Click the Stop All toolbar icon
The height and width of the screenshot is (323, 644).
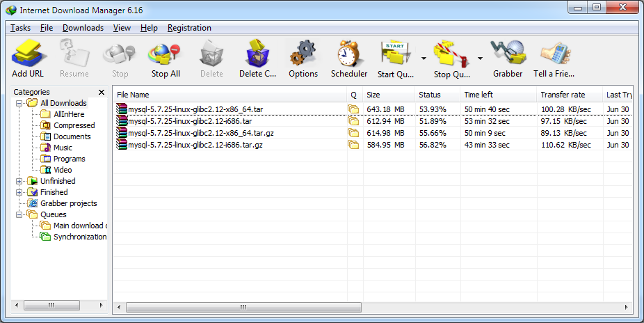(x=165, y=54)
